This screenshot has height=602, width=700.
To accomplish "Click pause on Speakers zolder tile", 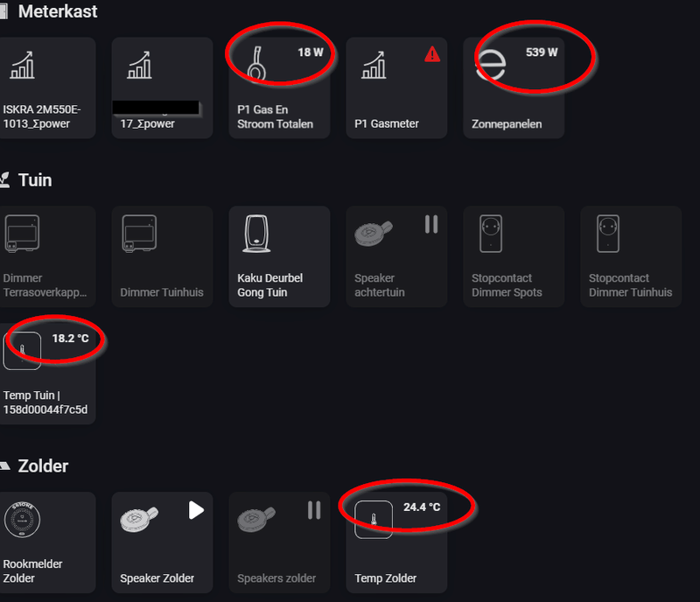I will tap(313, 509).
